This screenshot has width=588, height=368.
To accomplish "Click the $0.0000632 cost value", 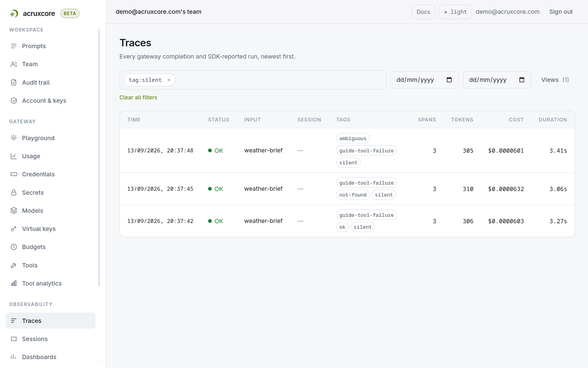I will click(x=506, y=189).
